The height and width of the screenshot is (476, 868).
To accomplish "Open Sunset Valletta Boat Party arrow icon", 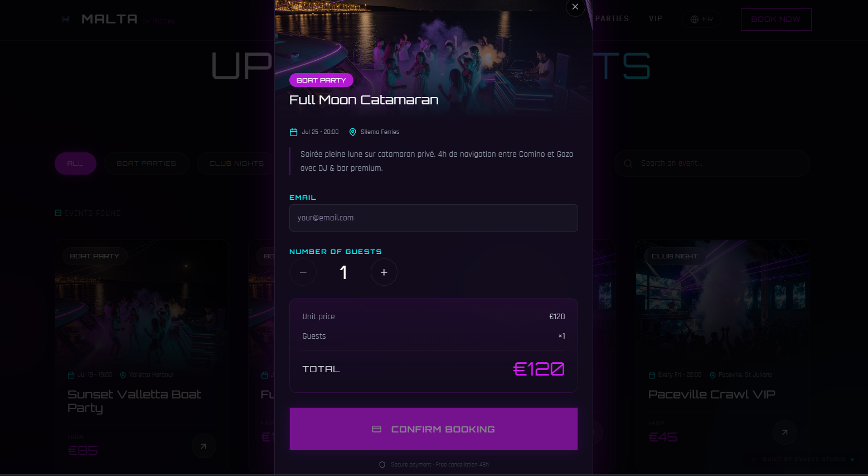I will (x=203, y=446).
